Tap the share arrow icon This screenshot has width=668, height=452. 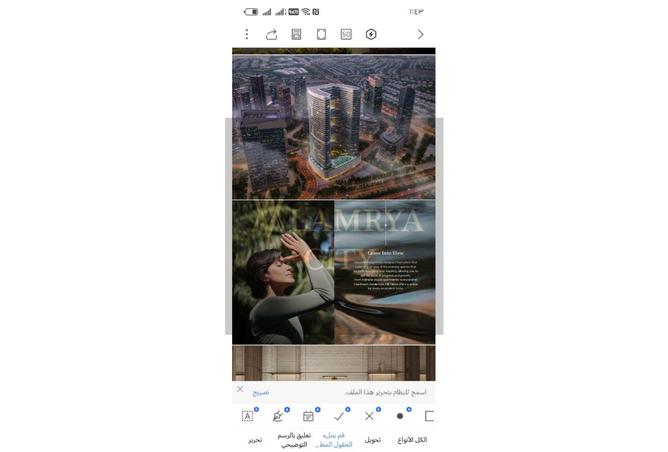[272, 34]
